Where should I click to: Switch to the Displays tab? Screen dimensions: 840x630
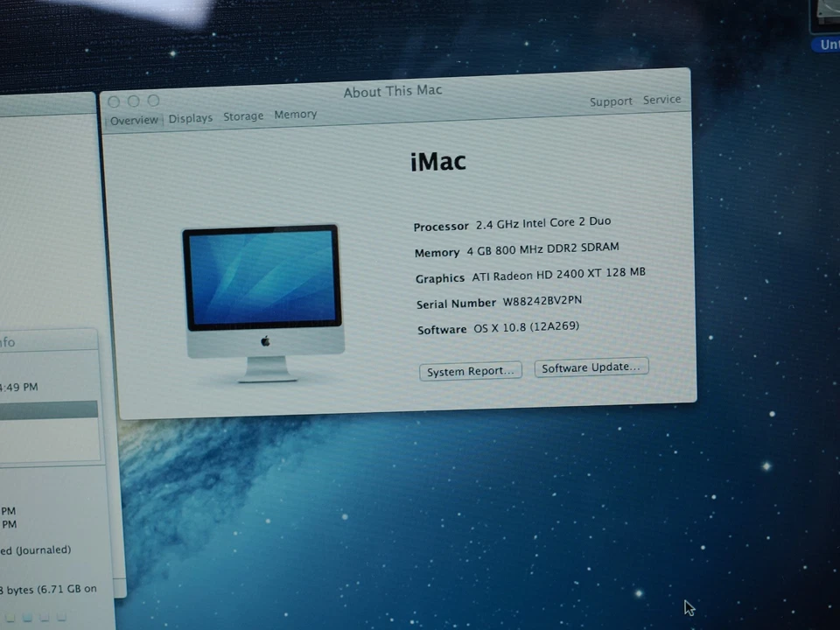(190, 117)
